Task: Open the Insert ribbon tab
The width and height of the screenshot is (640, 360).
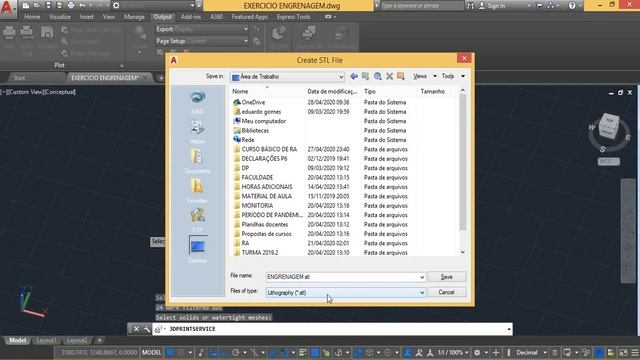Action: [x=87, y=17]
